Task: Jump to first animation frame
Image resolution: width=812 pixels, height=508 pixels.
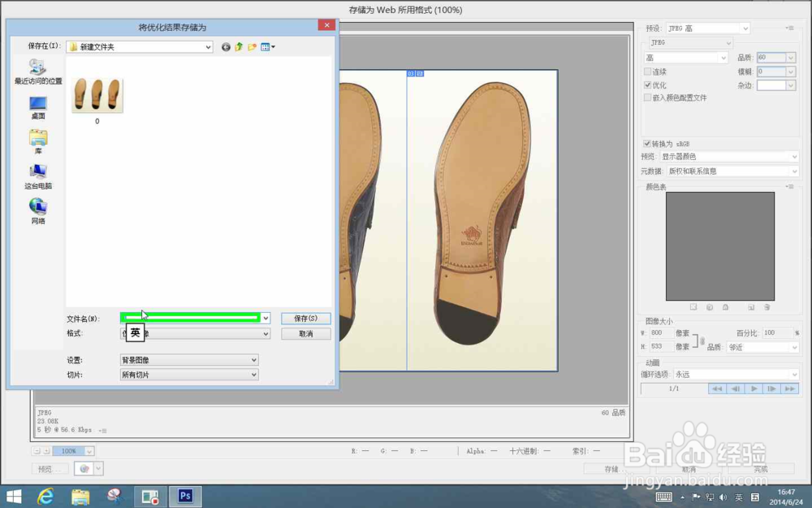Action: point(717,389)
